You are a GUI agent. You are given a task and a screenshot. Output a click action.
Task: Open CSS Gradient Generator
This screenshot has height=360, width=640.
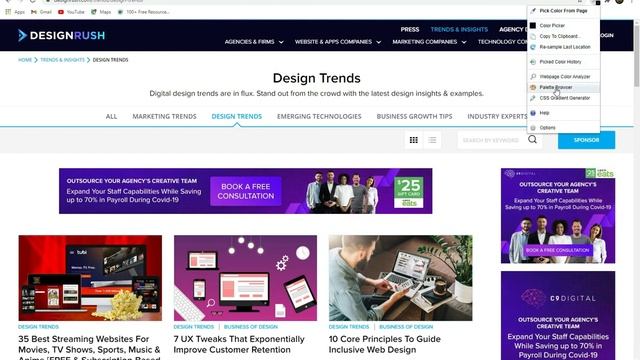pyautogui.click(x=565, y=98)
